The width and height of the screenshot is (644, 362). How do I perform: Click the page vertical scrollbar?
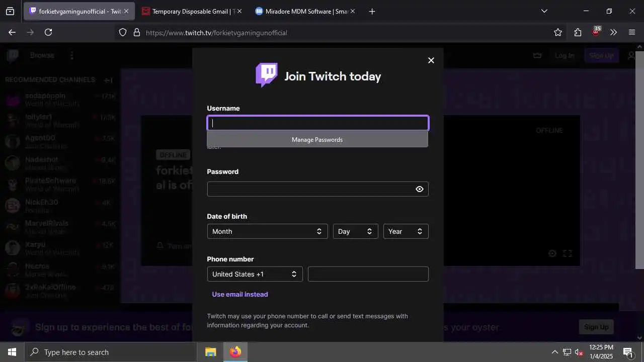640,160
